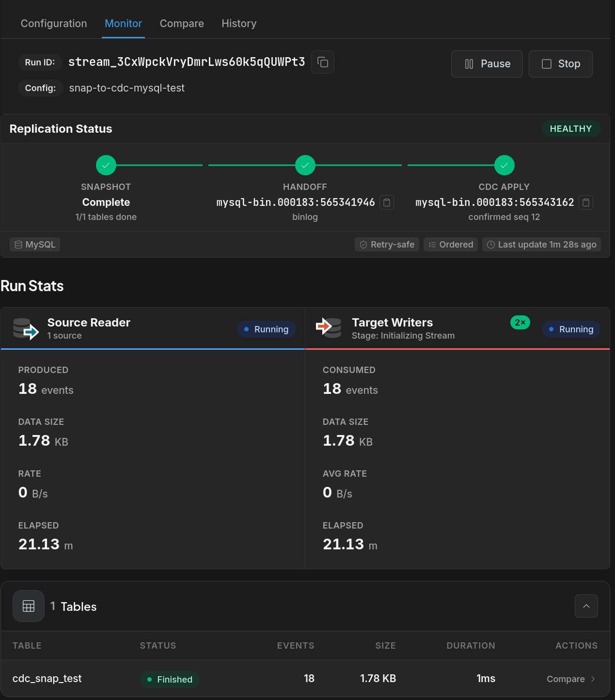Copy the stream Run ID
Viewport: 615px width, 700px height.
click(x=323, y=62)
